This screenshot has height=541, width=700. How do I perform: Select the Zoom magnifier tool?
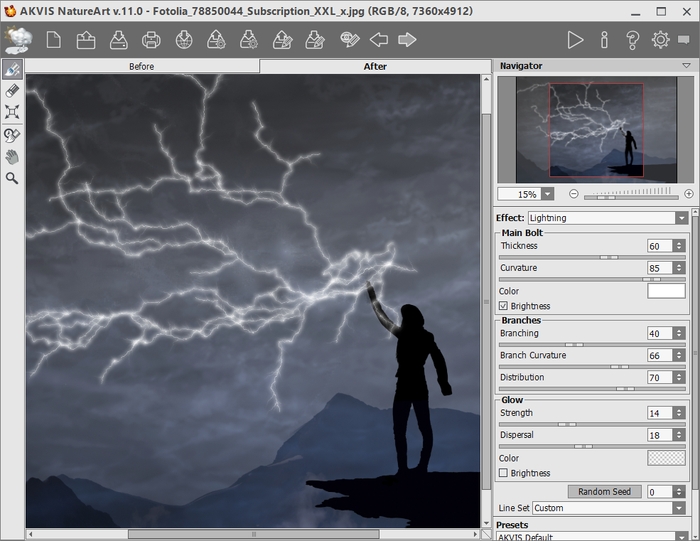12,178
